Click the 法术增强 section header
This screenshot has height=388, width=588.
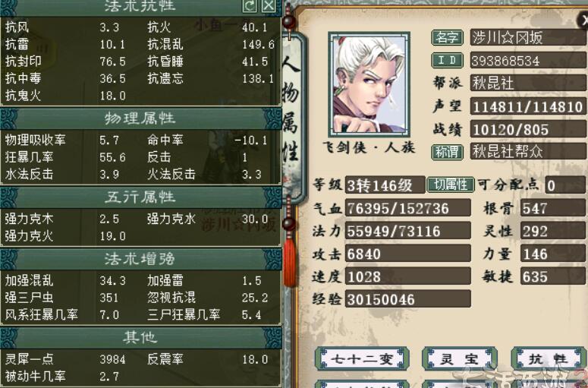140,259
